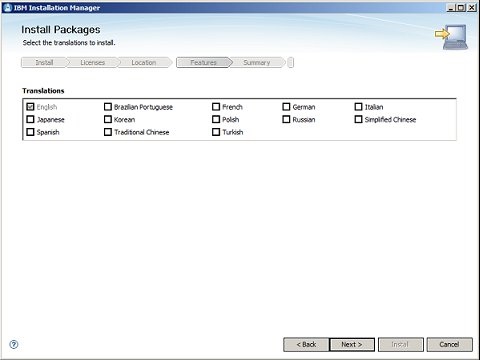Viewport: 480px width, 360px height.
Task: Click the IBM Installation Manager title icon
Action: 8,8
